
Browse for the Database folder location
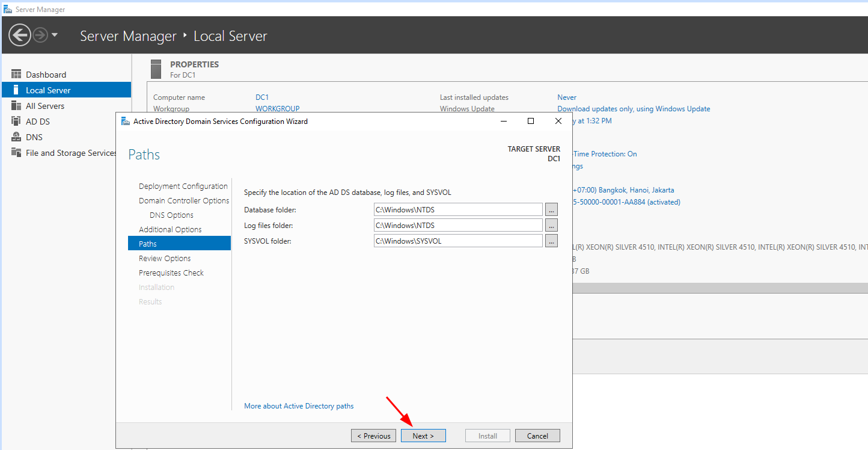pyautogui.click(x=551, y=209)
